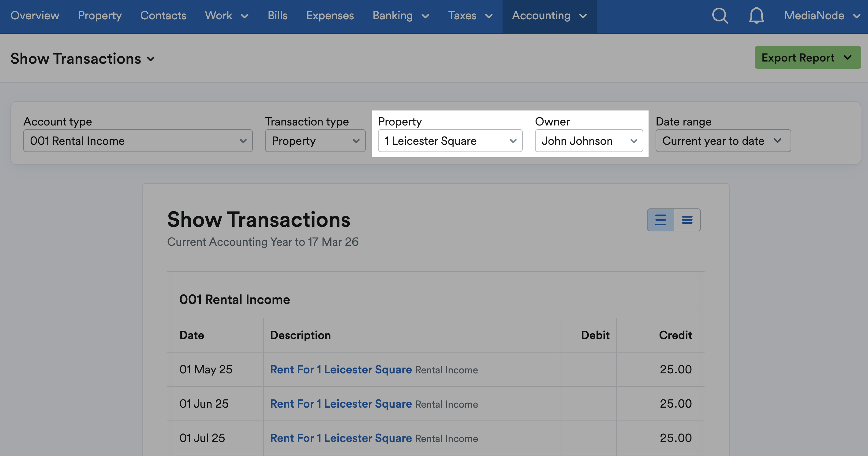Open the Export Report menu
Screen dimensions: 868x456
(x=808, y=57)
